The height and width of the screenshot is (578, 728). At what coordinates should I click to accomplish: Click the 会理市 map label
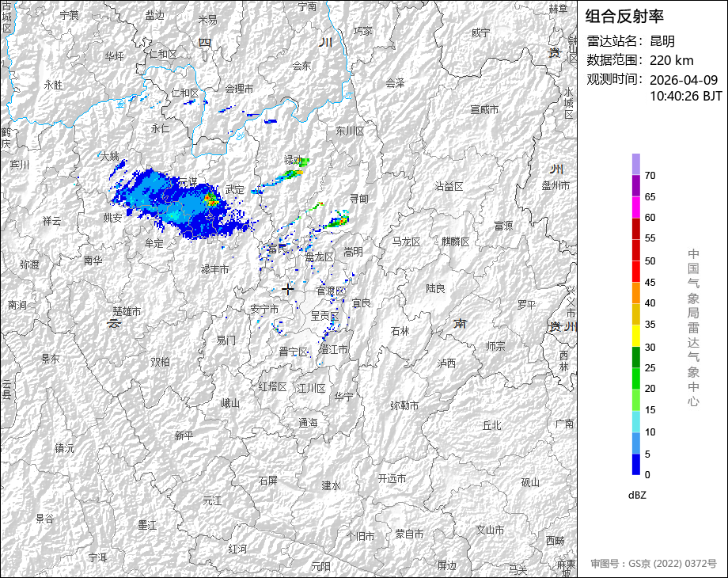point(240,89)
